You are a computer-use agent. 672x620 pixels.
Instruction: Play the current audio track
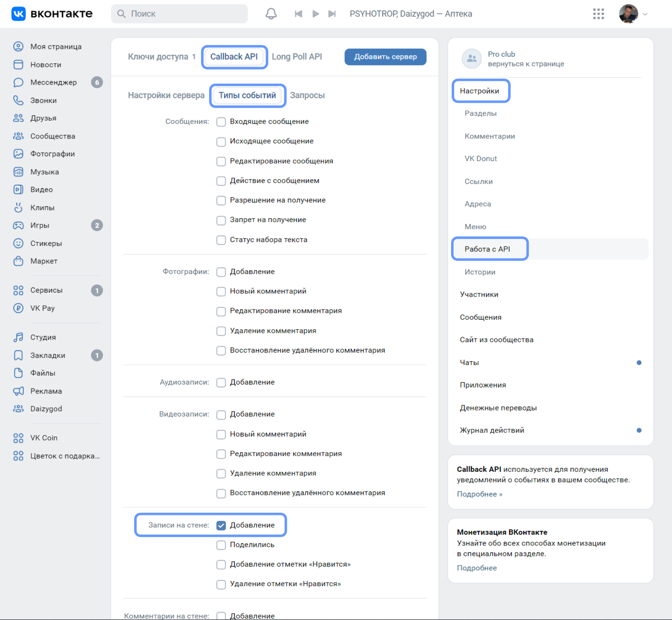pyautogui.click(x=315, y=14)
